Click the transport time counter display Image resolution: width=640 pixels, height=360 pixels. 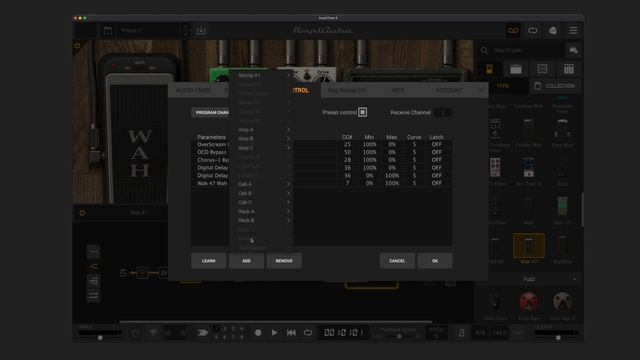(344, 333)
